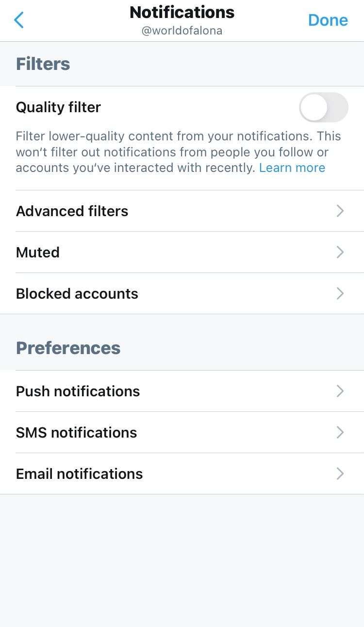The height and width of the screenshot is (627, 364).
Task: Click the Preferences section header
Action: [x=68, y=348]
